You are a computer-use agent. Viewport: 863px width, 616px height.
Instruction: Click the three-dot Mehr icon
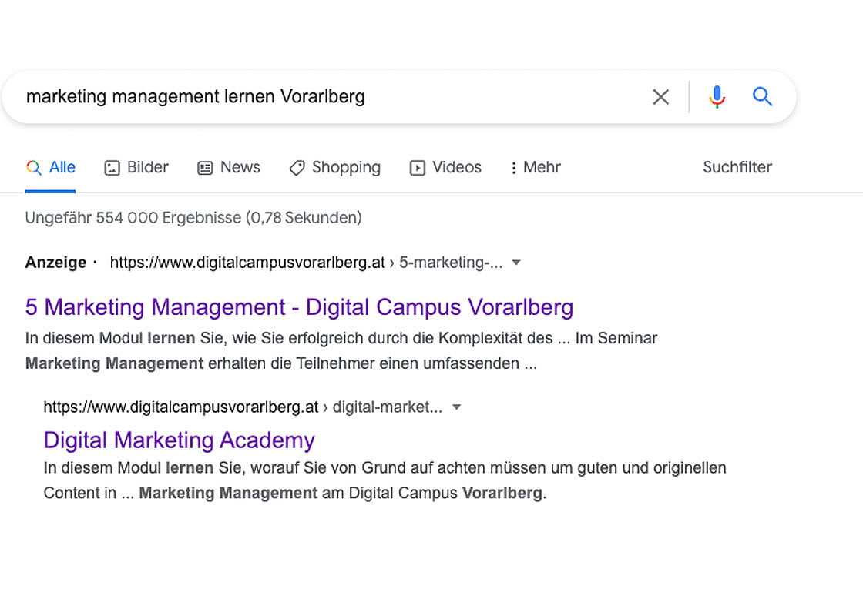pos(515,167)
